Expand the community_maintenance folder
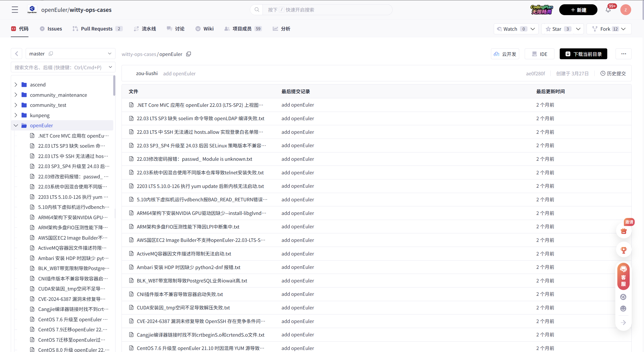 click(x=16, y=95)
